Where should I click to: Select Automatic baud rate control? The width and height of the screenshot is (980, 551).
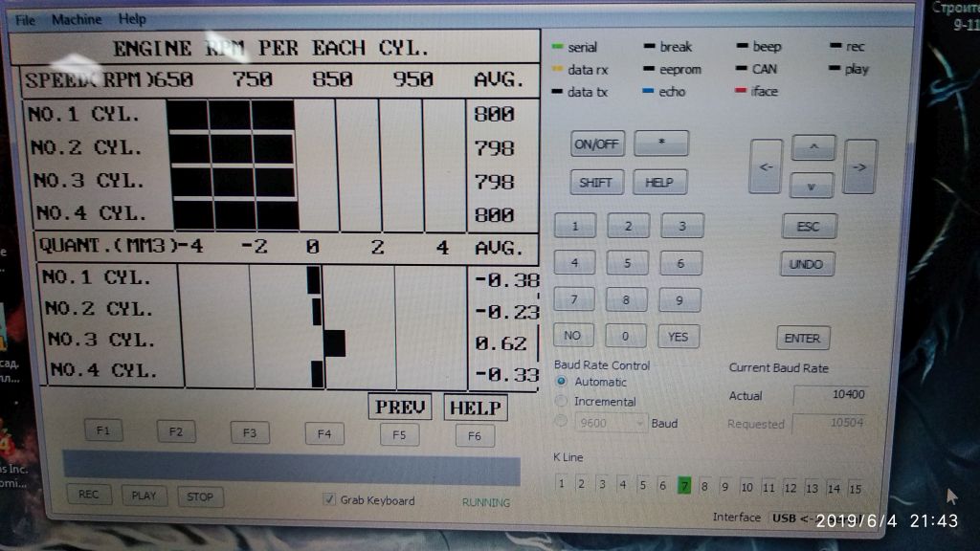click(x=562, y=382)
